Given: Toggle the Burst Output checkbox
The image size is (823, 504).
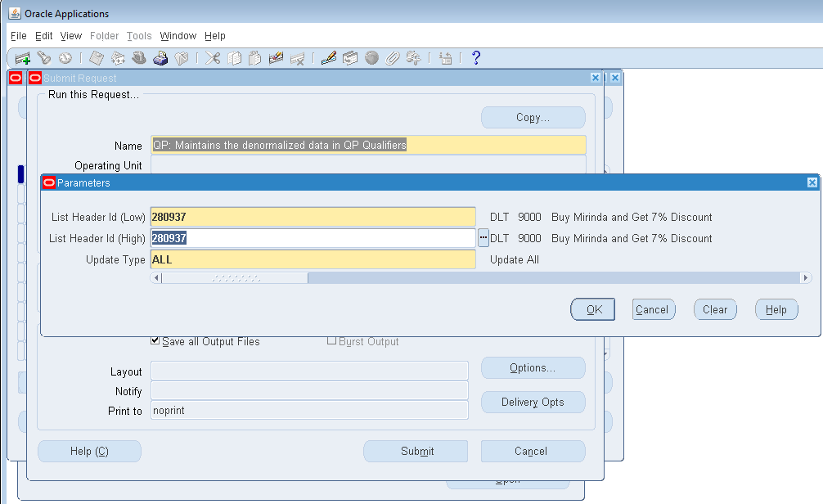Looking at the screenshot, I should [331, 340].
